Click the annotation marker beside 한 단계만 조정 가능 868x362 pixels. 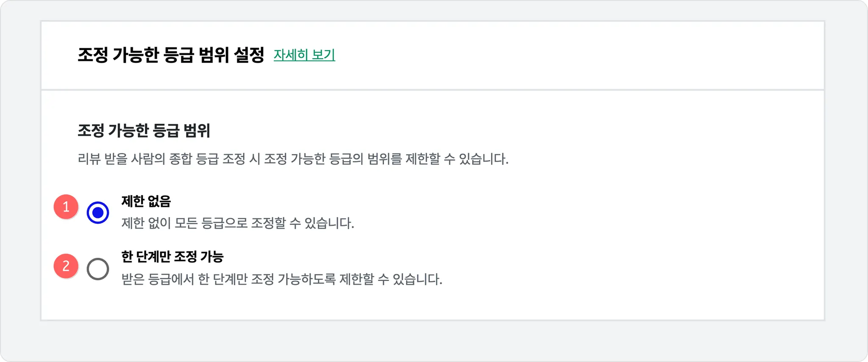66,266
